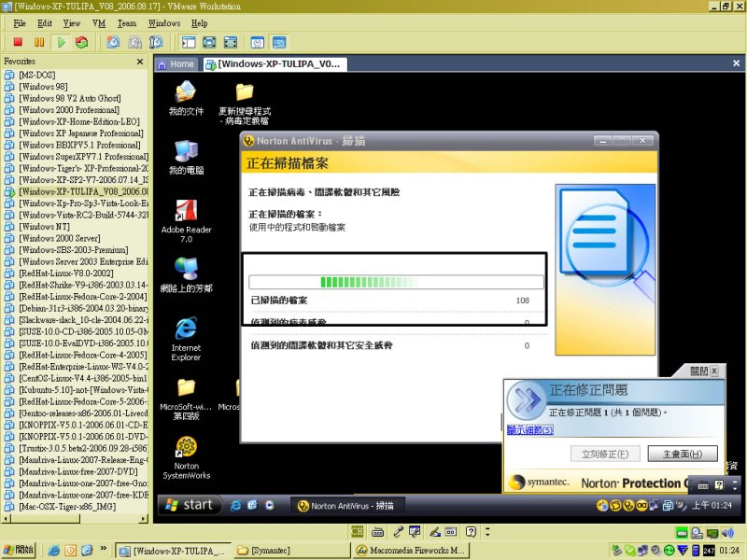Open the 更新搜尋程式 folder desktop icon
The height and width of the screenshot is (560, 747).
245,103
